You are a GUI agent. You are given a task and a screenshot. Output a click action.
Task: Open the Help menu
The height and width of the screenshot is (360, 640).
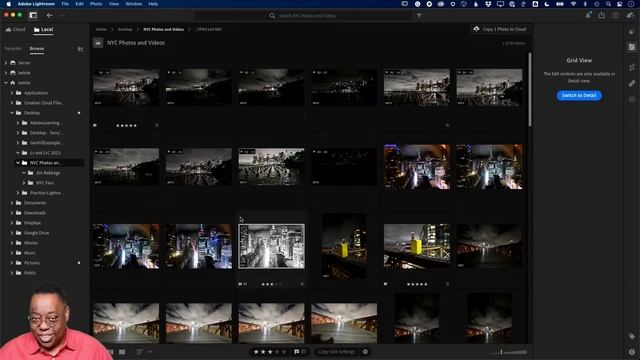[x=153, y=4]
